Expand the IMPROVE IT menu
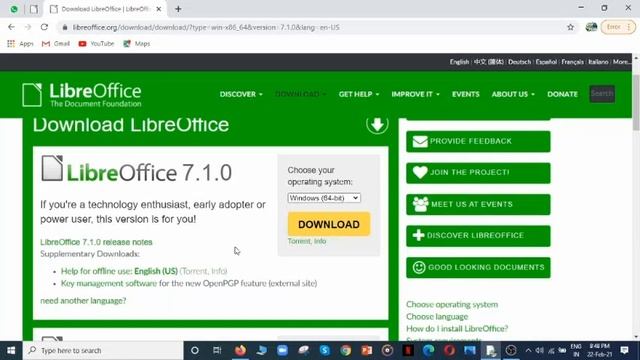 [415, 94]
